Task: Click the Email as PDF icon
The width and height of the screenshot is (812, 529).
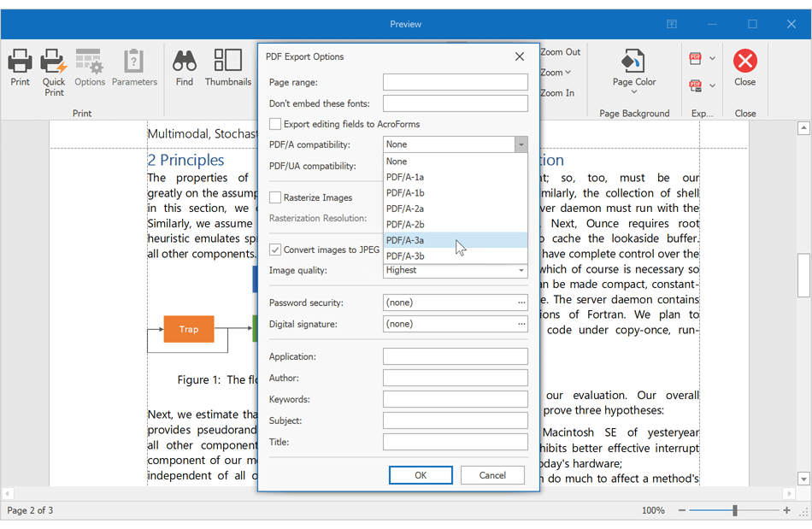Action: (695, 85)
